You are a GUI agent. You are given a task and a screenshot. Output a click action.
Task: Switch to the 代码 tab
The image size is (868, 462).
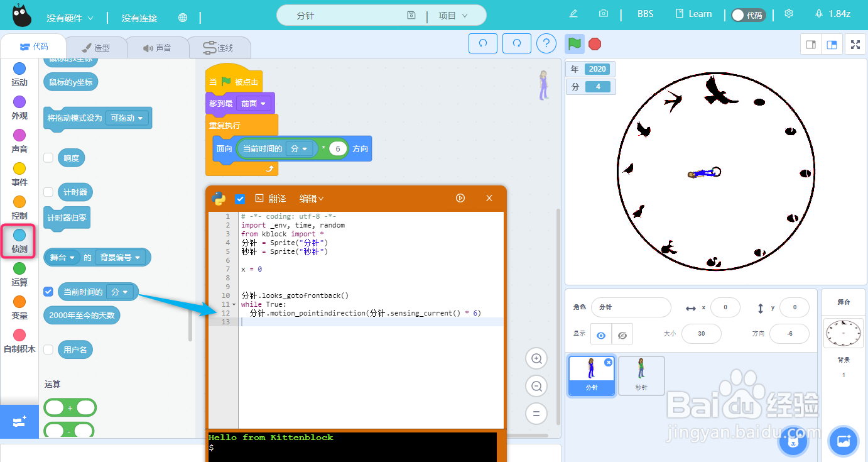33,47
